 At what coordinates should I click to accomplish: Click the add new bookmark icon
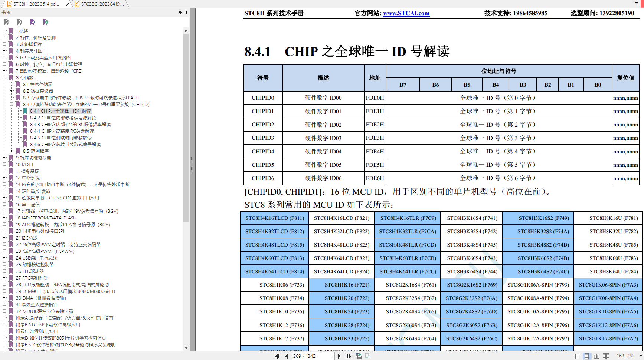coord(20,22)
